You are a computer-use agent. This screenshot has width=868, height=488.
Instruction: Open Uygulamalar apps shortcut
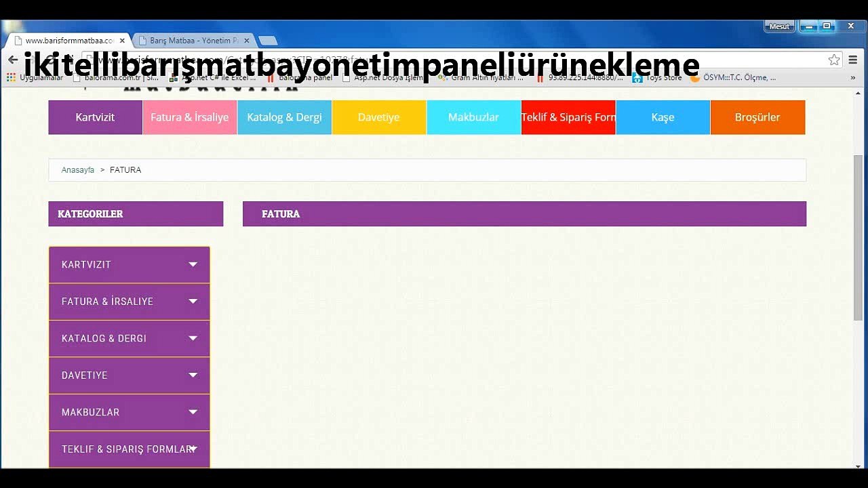point(35,78)
